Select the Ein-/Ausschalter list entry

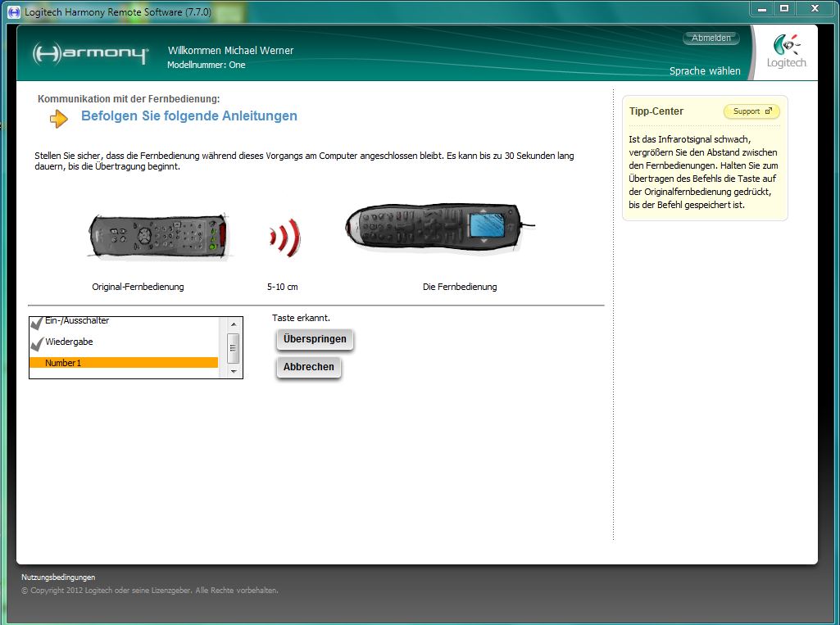124,321
